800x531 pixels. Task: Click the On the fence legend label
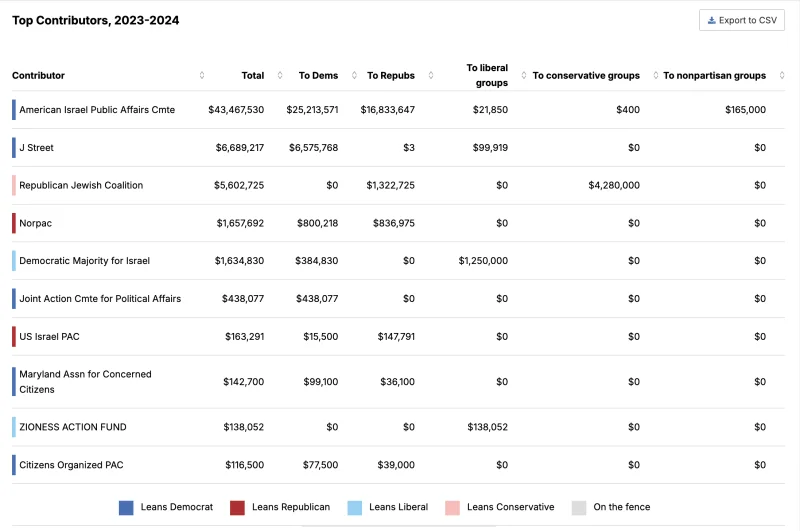(622, 507)
